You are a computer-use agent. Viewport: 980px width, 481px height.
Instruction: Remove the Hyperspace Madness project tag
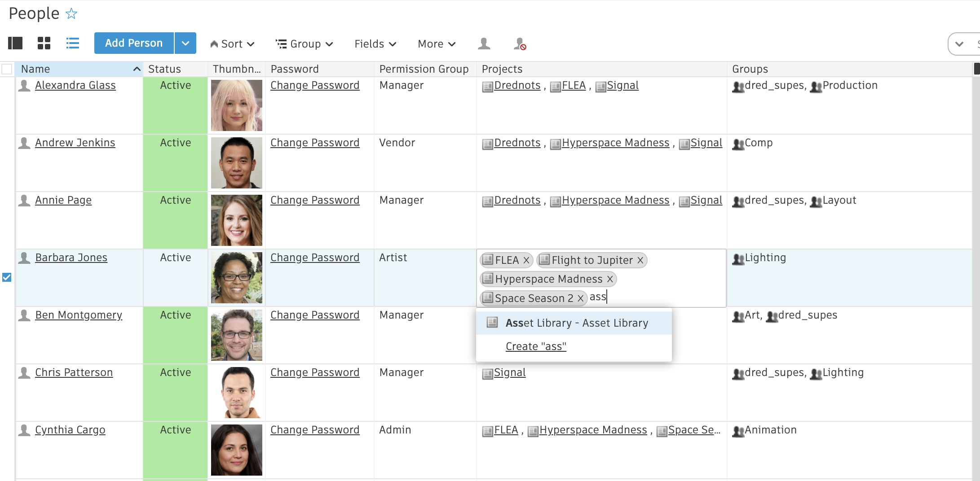point(610,279)
